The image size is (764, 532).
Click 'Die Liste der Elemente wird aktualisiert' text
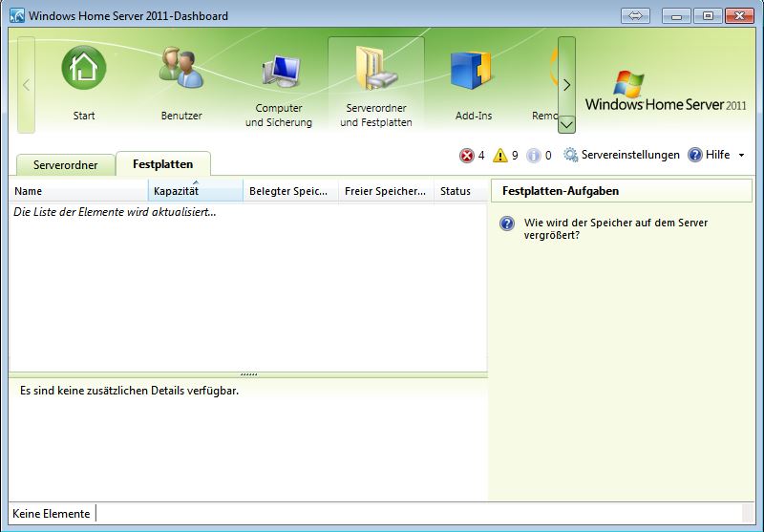click(x=115, y=212)
